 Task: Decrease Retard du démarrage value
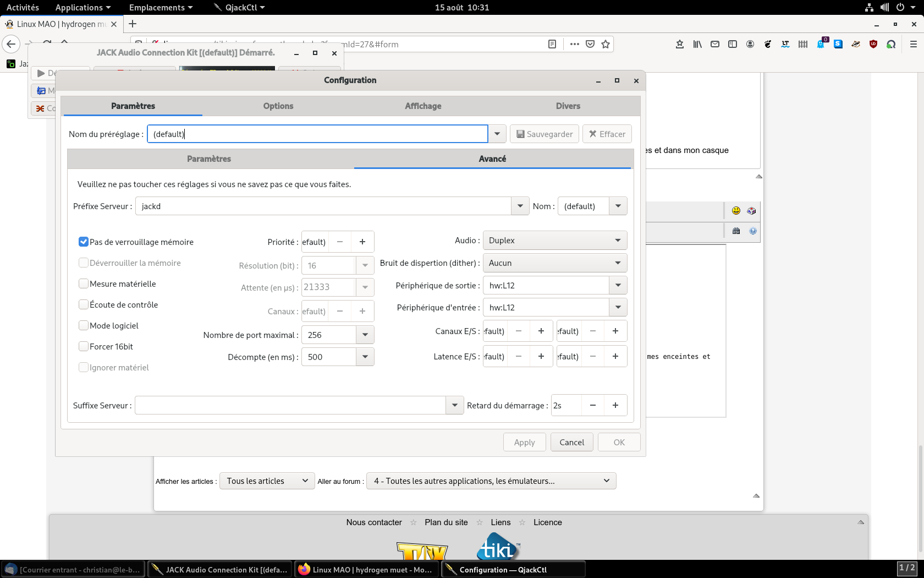[593, 405]
